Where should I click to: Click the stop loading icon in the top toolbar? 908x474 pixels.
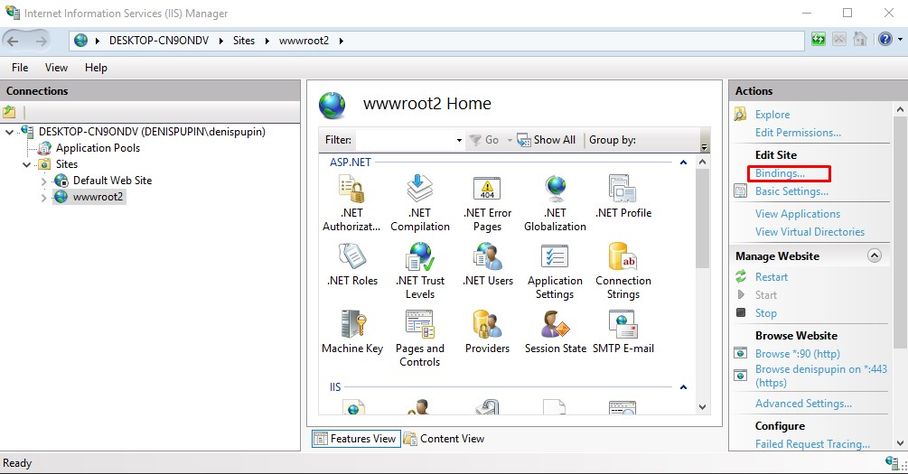point(839,39)
